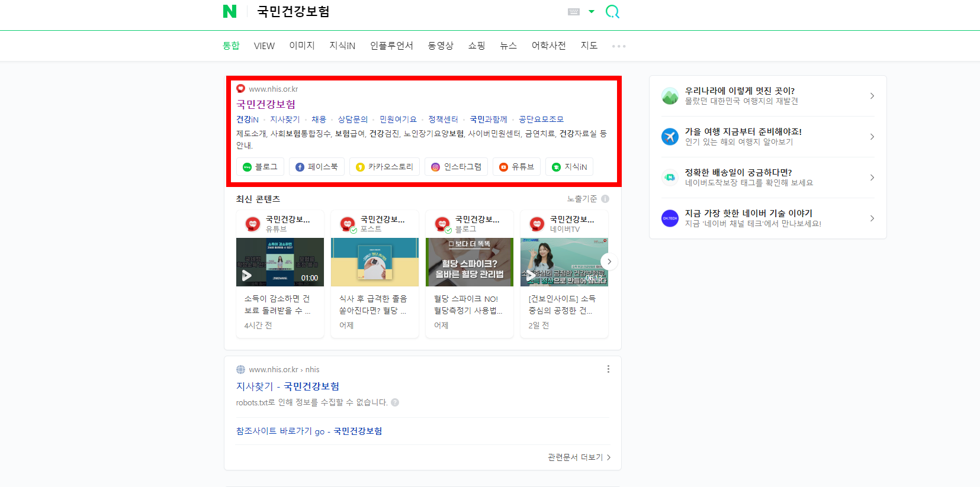Click the chevron on the 정확한 배송일이 promo row

pyautogui.click(x=872, y=178)
